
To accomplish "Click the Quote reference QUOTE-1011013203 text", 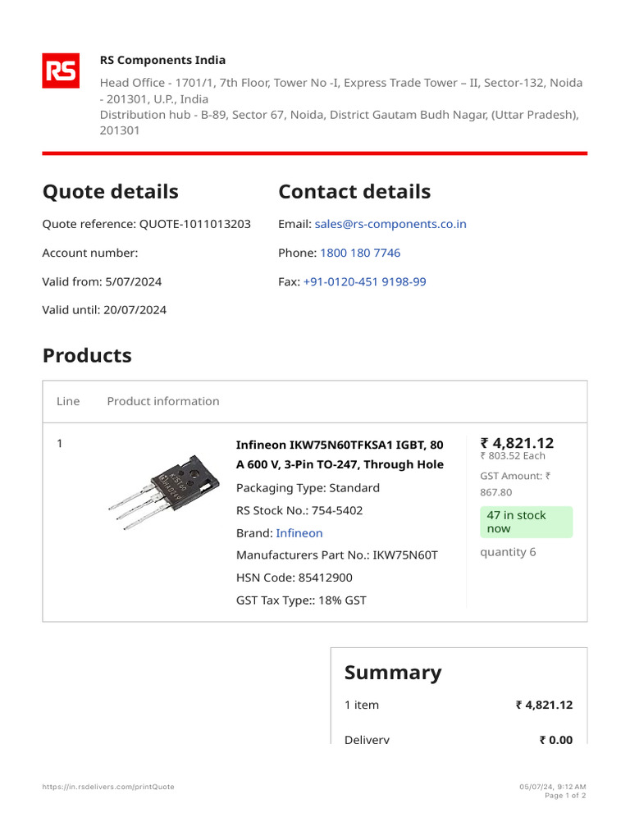I will [147, 224].
